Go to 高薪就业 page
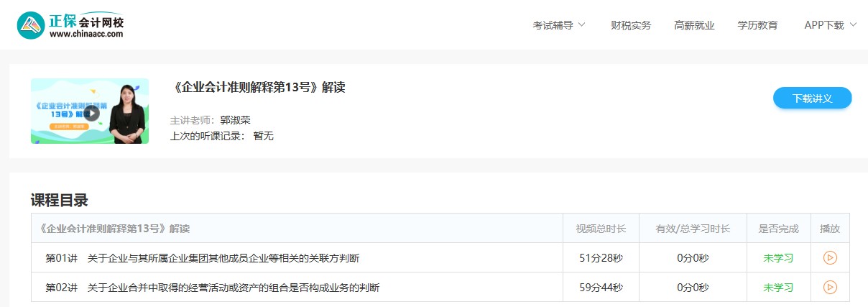 [694, 25]
